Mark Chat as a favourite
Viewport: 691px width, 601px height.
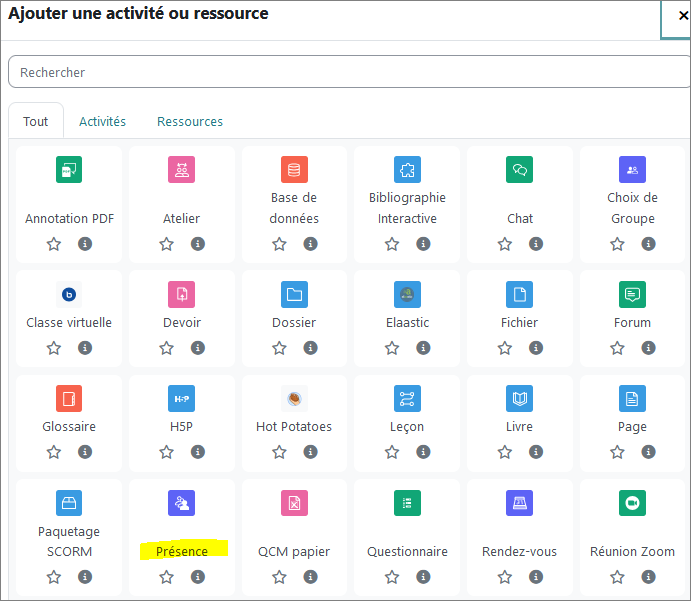click(x=505, y=244)
